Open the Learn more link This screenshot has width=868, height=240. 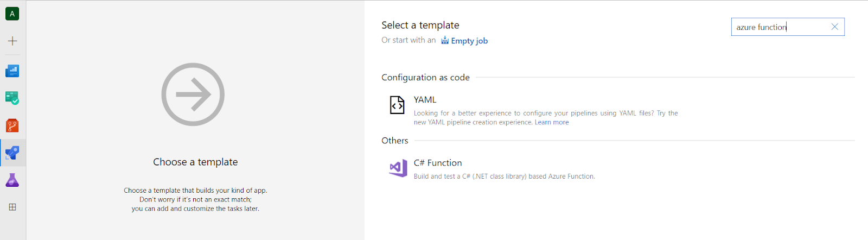[x=552, y=122]
